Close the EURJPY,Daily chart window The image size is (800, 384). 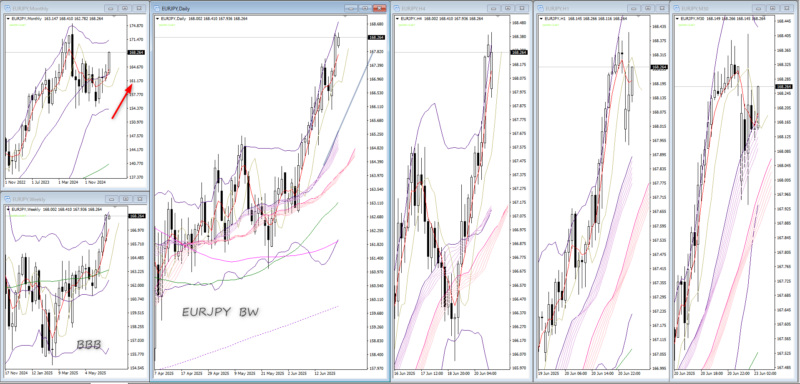pos(379,8)
